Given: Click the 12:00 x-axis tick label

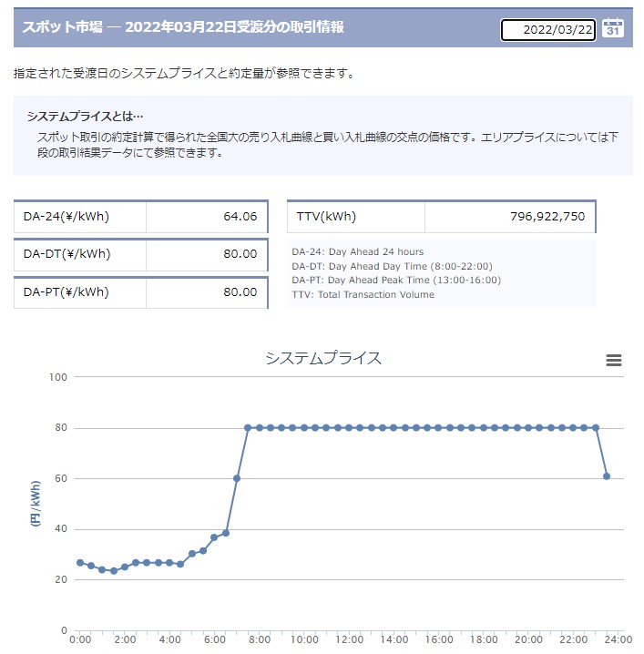Looking at the screenshot, I should click(x=351, y=640).
